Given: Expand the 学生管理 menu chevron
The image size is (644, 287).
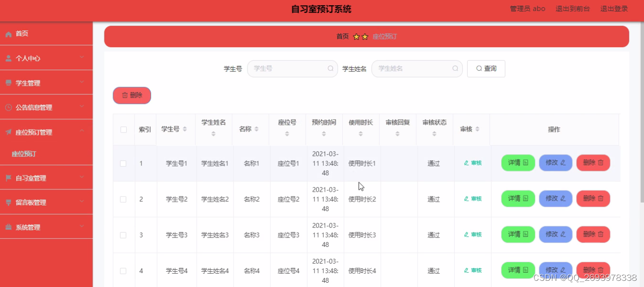Looking at the screenshot, I should [x=82, y=82].
